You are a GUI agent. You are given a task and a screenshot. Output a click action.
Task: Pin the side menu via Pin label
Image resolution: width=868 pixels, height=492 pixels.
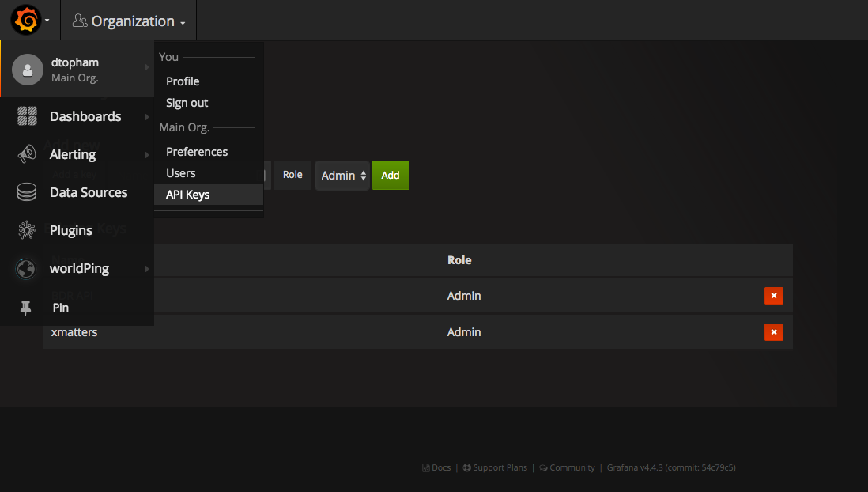(60, 308)
